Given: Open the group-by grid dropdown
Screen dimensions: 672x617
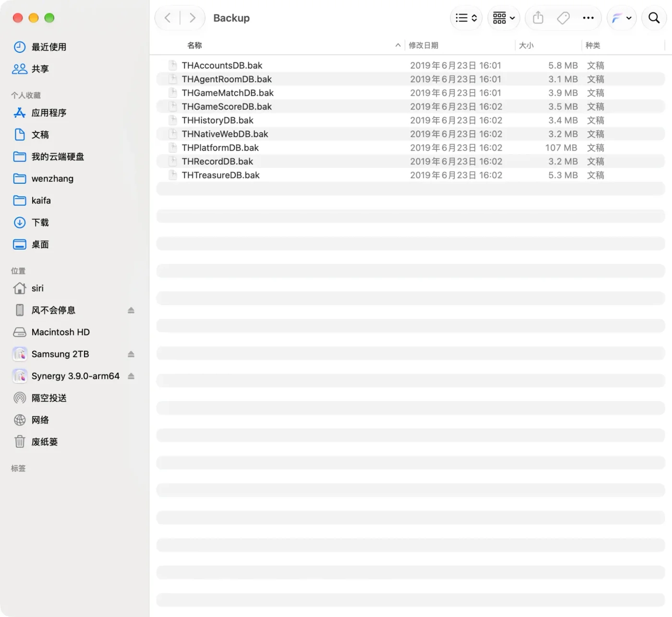Looking at the screenshot, I should [x=504, y=18].
